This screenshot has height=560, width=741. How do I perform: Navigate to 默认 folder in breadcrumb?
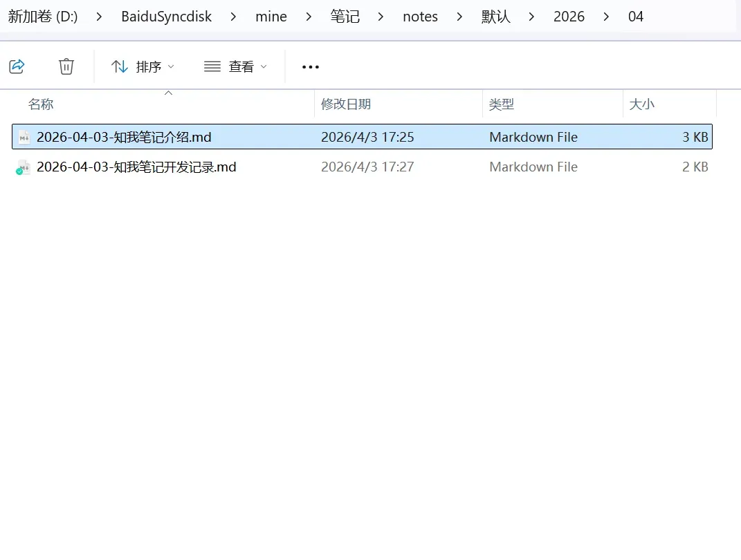(496, 17)
